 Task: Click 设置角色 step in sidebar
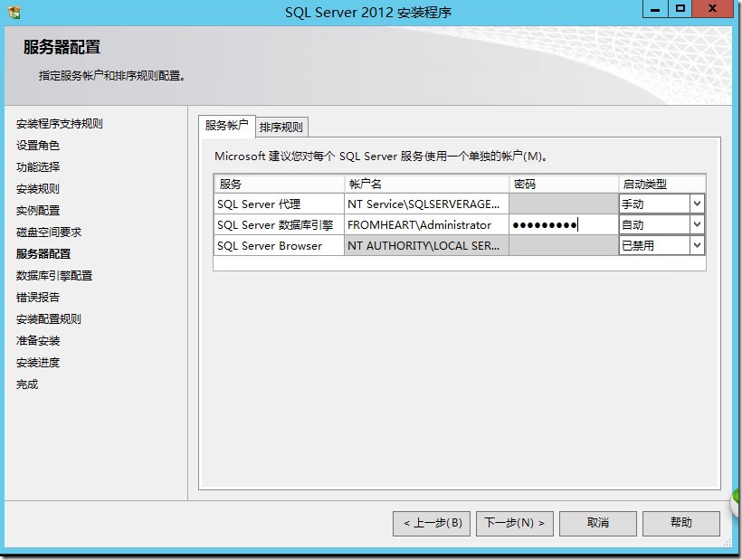point(38,146)
